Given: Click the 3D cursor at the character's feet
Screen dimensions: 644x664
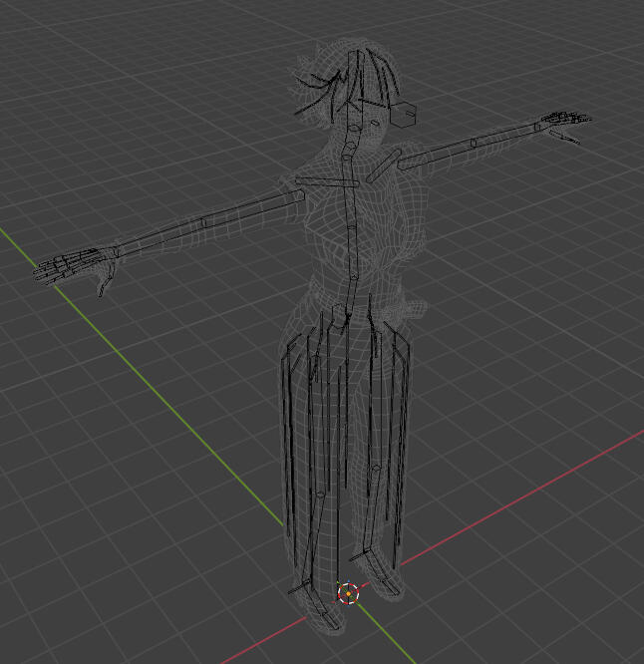Looking at the screenshot, I should click(x=348, y=593).
